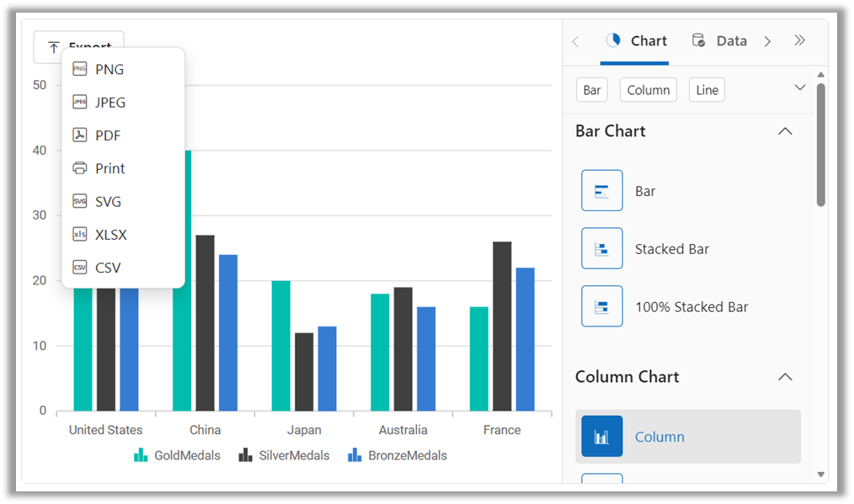
Task: Click the SVG file icon in export menu
Action: pos(79,201)
